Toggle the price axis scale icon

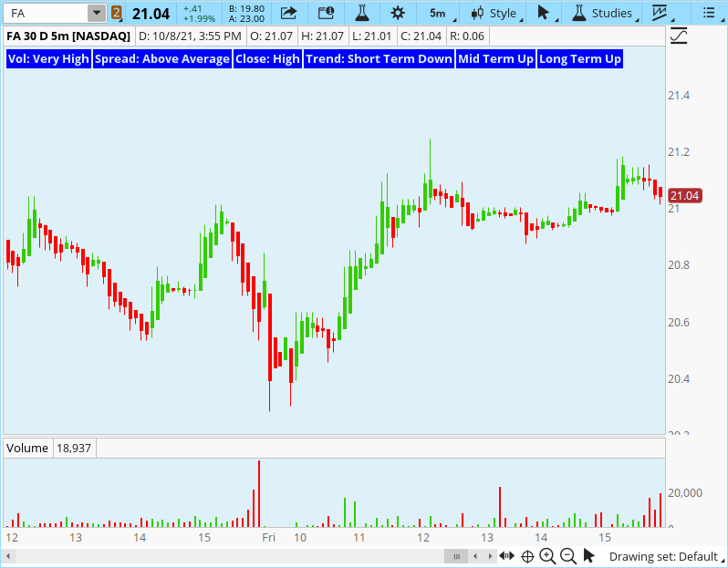[x=679, y=36]
